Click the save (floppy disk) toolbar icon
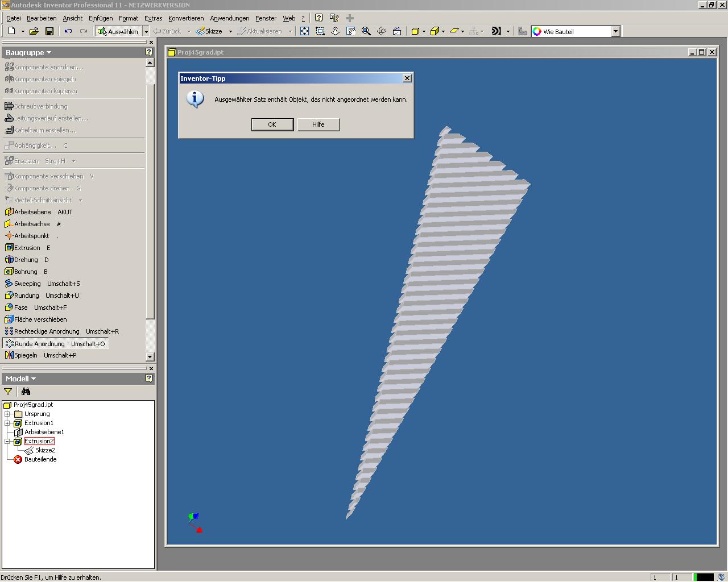The width and height of the screenshot is (728, 582). tap(49, 31)
